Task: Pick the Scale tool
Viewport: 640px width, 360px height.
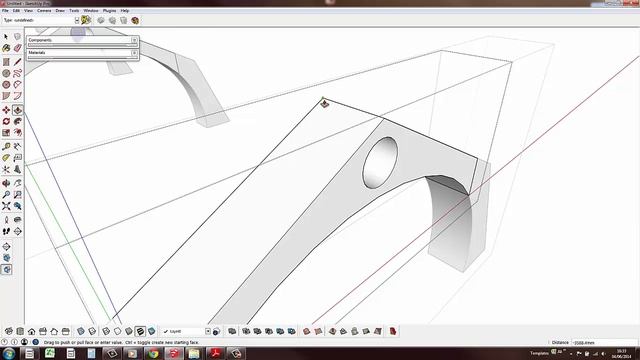Action: [6, 133]
